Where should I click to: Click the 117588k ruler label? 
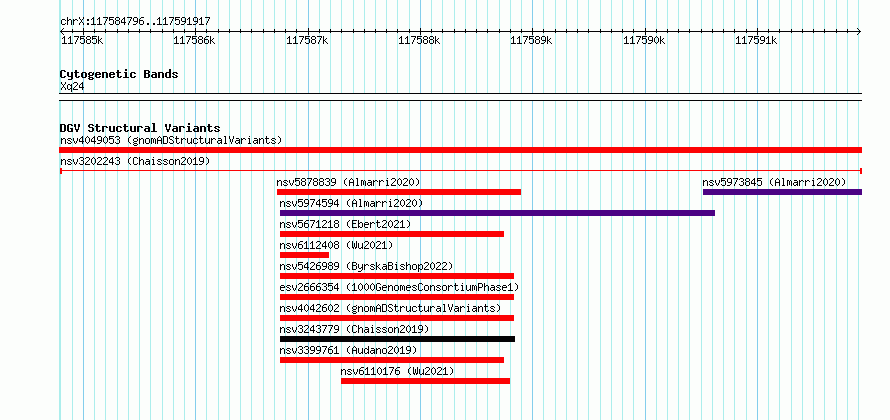coord(419,40)
